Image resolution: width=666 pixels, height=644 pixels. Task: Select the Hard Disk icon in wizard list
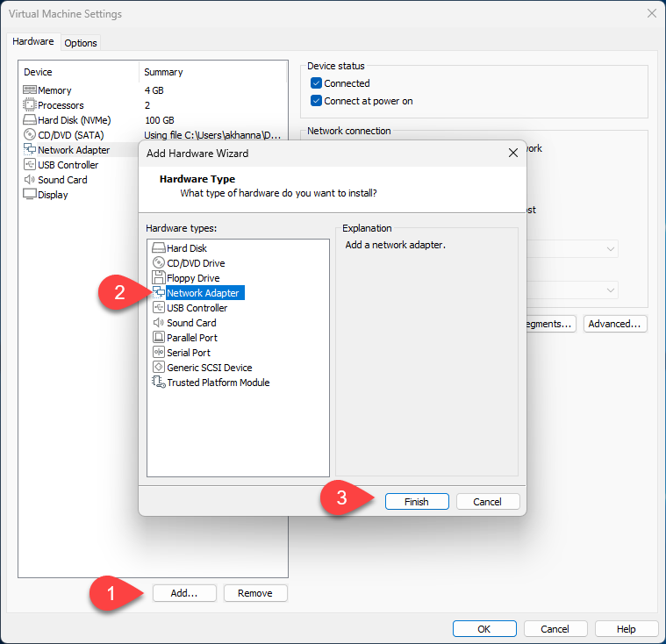point(159,247)
